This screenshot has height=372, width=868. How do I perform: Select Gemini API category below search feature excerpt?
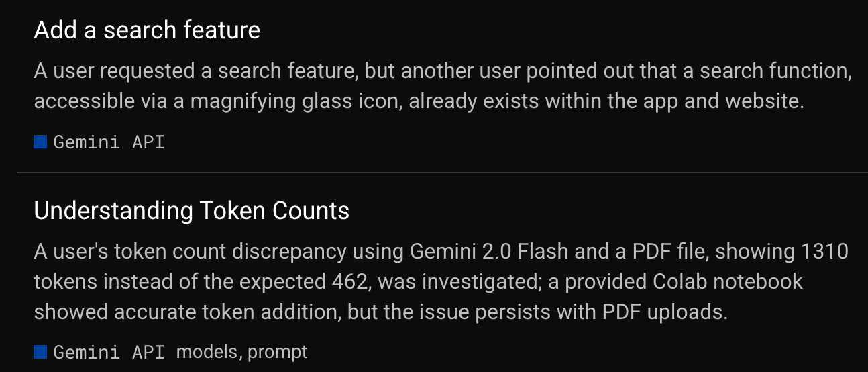coord(109,142)
